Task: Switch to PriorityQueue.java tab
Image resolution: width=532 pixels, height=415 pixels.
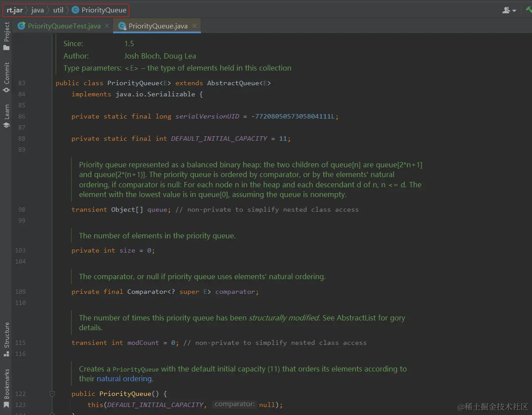Action: click(x=158, y=26)
